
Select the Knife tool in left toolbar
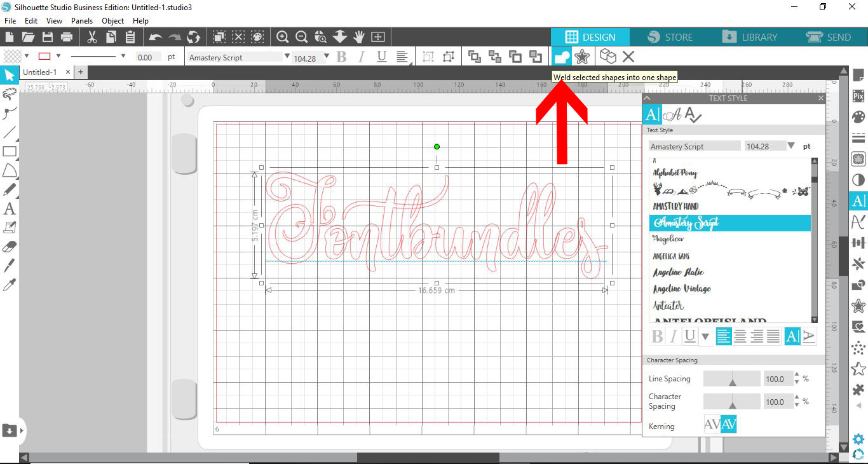[x=10, y=266]
